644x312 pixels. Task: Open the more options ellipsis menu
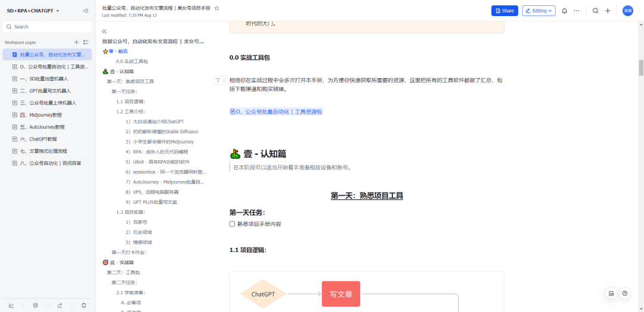tap(577, 11)
